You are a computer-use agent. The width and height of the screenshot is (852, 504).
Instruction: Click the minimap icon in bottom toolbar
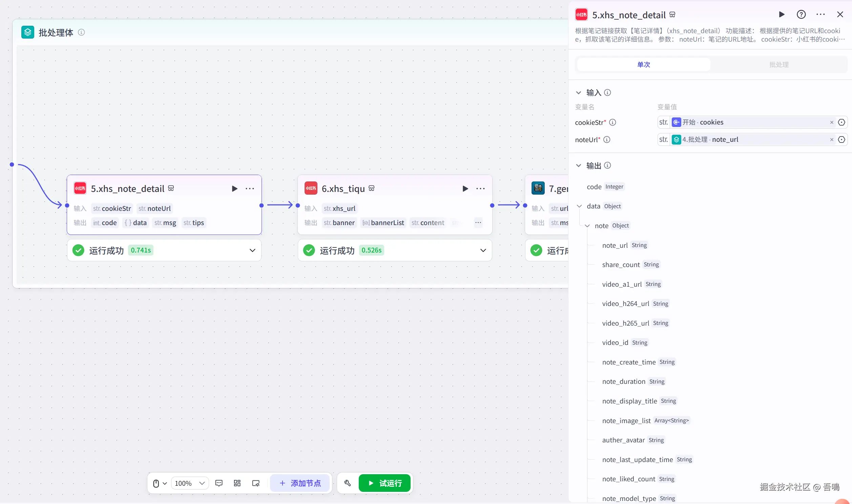pos(255,483)
